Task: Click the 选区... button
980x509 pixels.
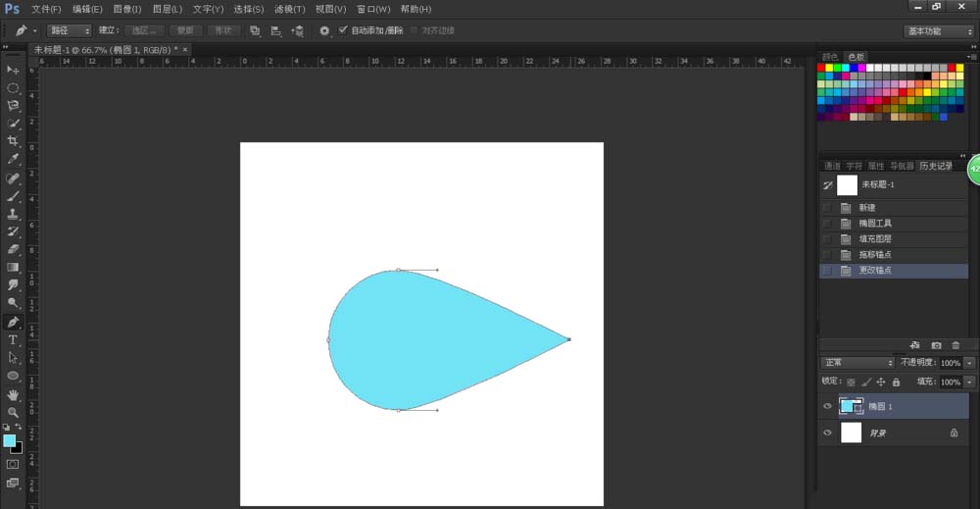Action: pyautogui.click(x=144, y=30)
